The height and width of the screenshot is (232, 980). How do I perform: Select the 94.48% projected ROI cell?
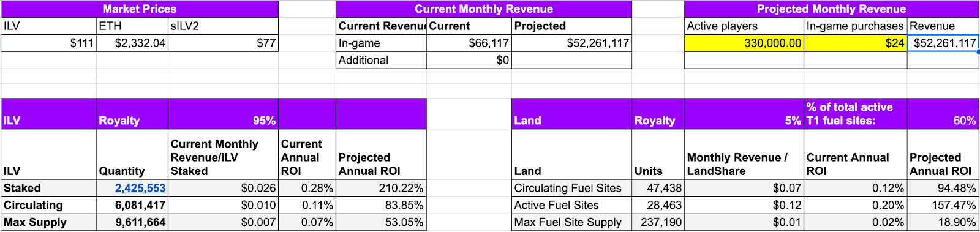943,188
